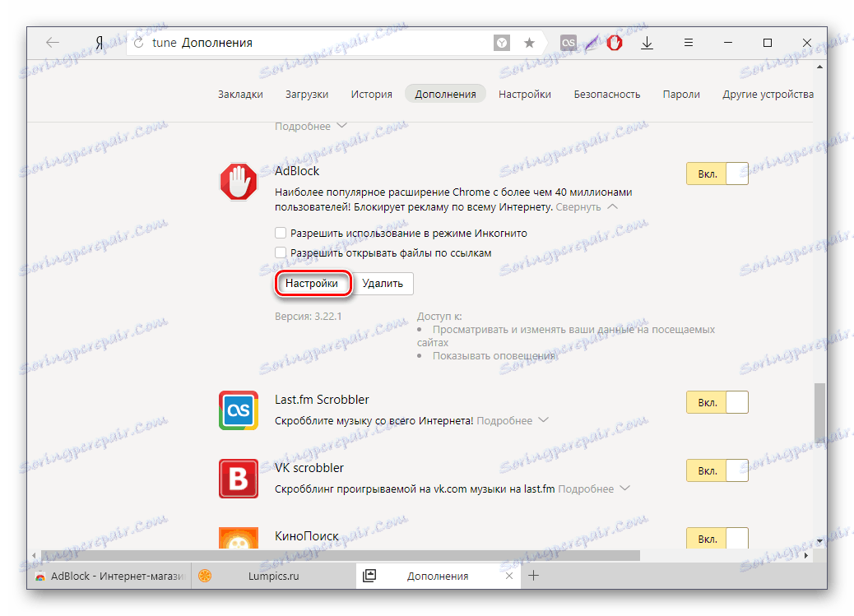Click the horizontal scrollbar thumb
Screen dimensions: 854x616
341,555
